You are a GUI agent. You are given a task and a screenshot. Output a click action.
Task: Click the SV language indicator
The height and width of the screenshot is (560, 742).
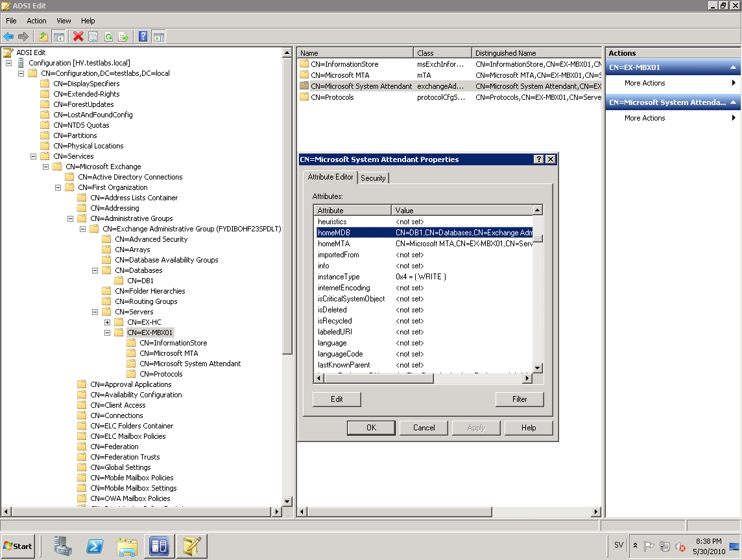click(619, 545)
